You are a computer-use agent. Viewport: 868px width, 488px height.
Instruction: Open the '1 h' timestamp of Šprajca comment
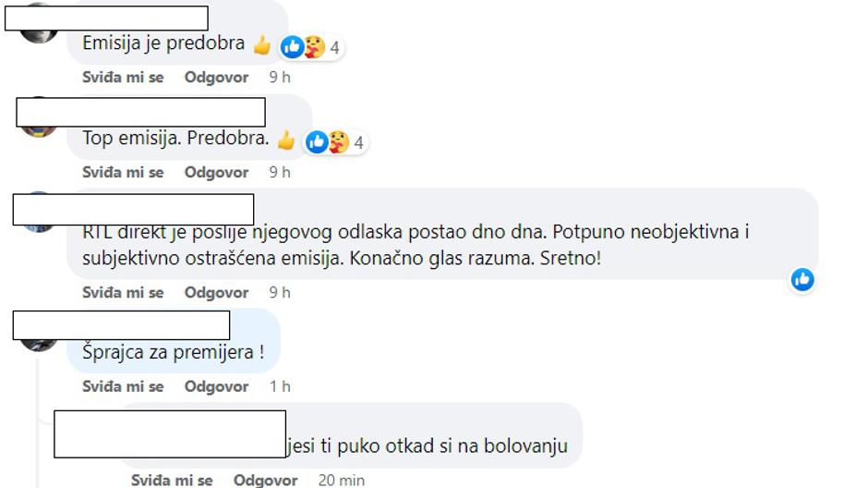coord(280,386)
